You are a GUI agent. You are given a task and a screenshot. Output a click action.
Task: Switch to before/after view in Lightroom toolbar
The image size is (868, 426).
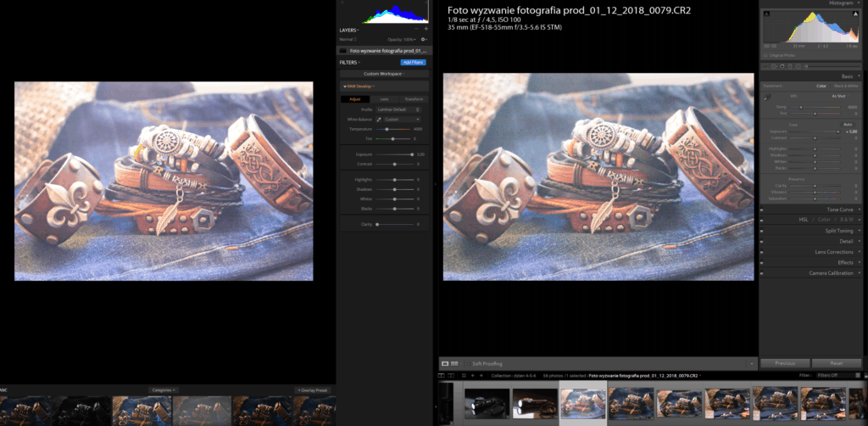click(454, 363)
